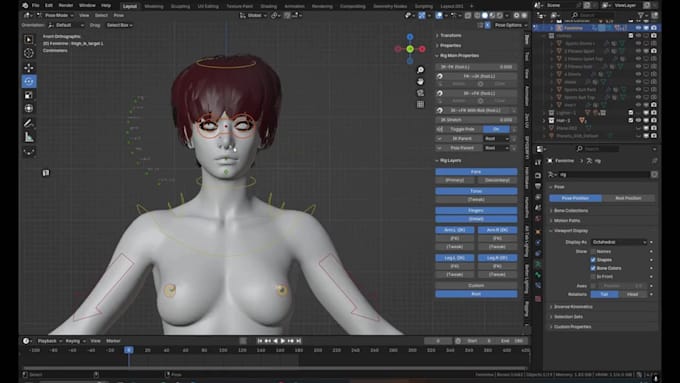Jump to next keyframe
This screenshot has height=383, width=680.
click(291, 341)
